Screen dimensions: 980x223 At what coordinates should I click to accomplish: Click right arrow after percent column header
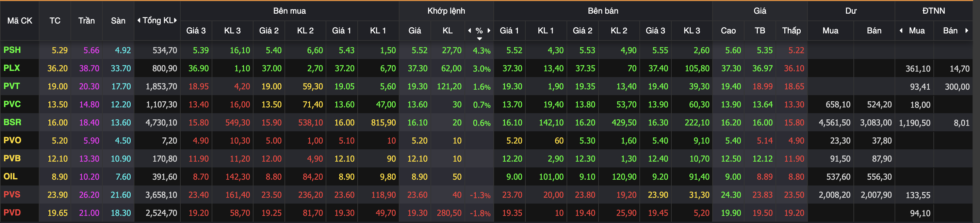pos(489,30)
